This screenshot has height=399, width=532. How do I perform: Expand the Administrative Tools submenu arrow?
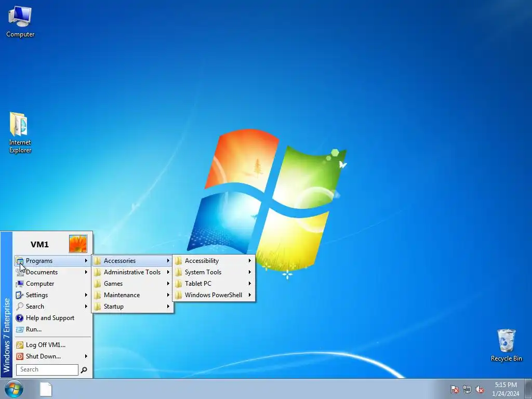[x=168, y=272]
